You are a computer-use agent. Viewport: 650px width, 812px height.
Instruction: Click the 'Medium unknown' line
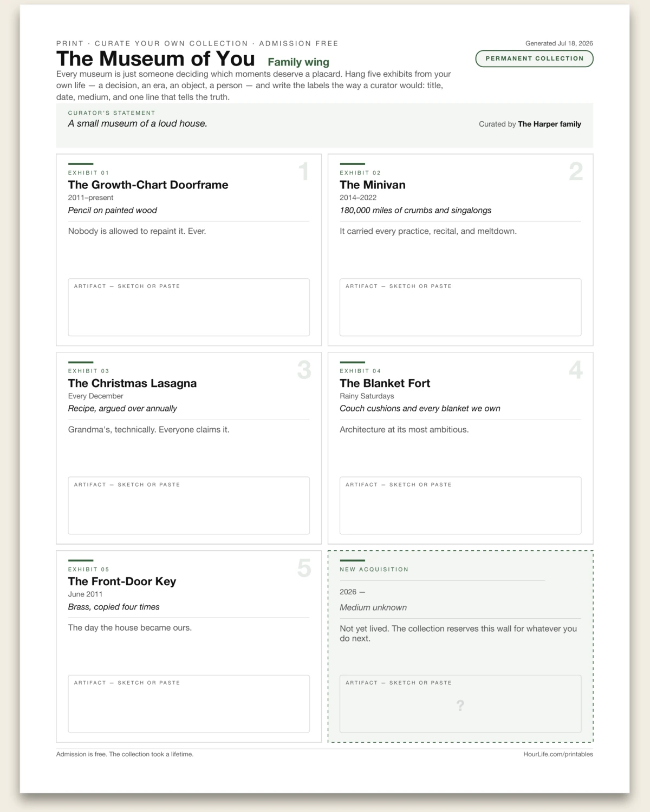(x=373, y=607)
